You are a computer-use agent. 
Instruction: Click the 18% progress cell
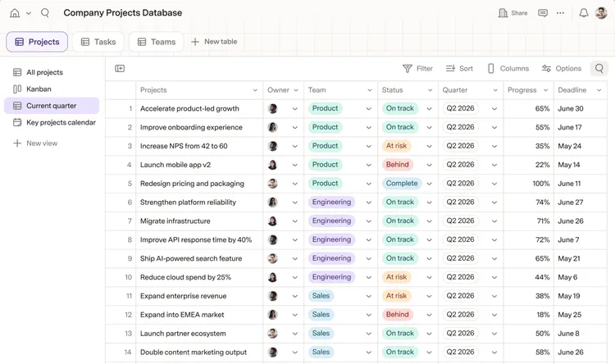point(528,315)
